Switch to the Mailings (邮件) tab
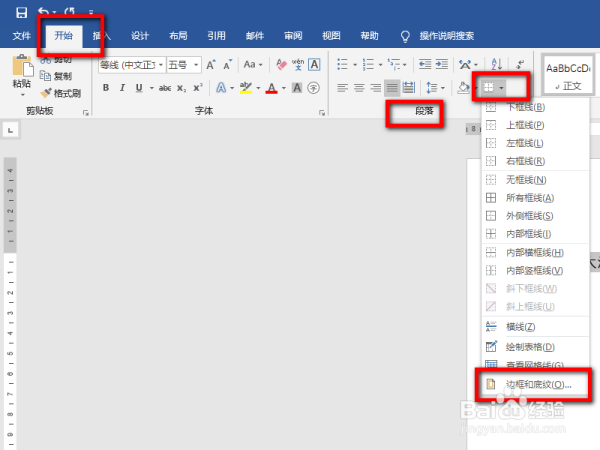The image size is (600, 450). pos(255,36)
